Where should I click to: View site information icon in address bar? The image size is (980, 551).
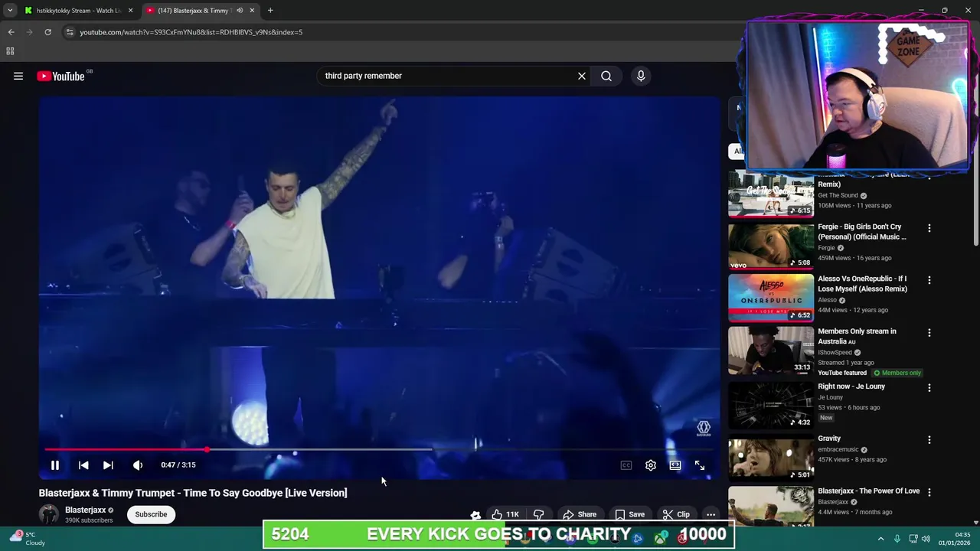point(70,32)
